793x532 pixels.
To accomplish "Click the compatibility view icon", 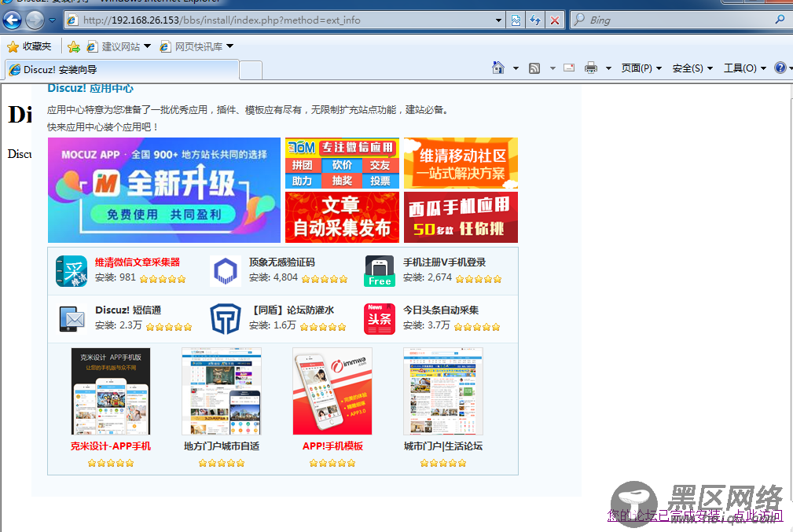I will coord(516,20).
